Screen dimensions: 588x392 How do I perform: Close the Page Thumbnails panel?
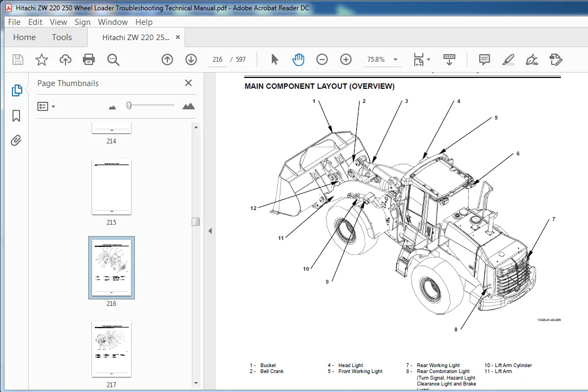(x=188, y=83)
